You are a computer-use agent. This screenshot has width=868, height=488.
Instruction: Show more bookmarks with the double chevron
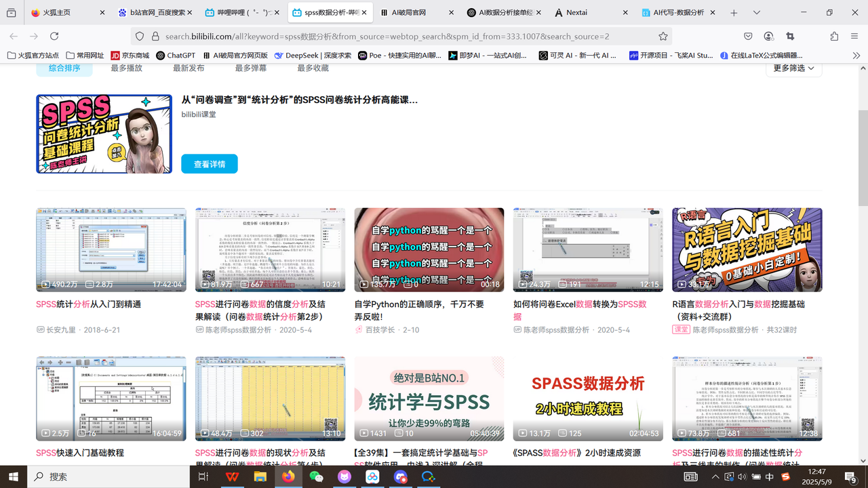pos(856,56)
